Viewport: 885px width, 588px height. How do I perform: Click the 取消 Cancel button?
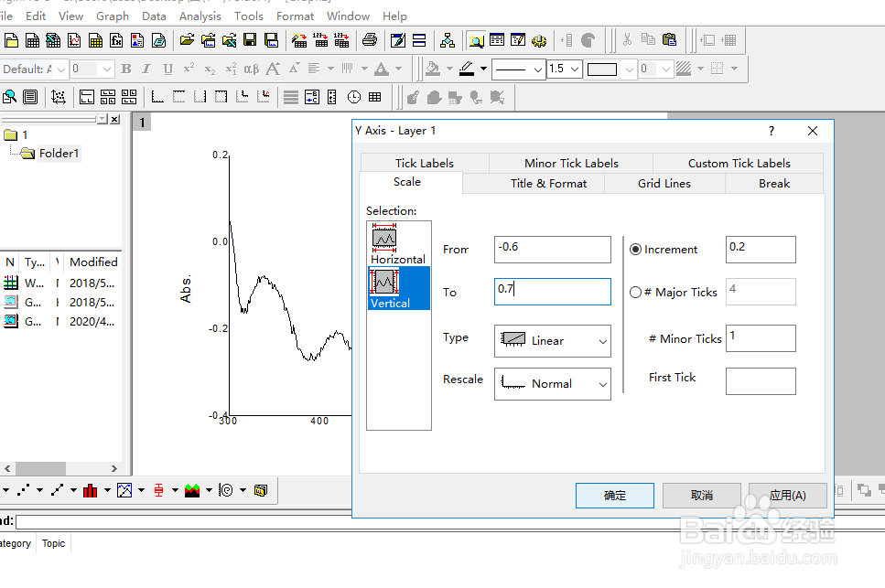[x=702, y=496]
